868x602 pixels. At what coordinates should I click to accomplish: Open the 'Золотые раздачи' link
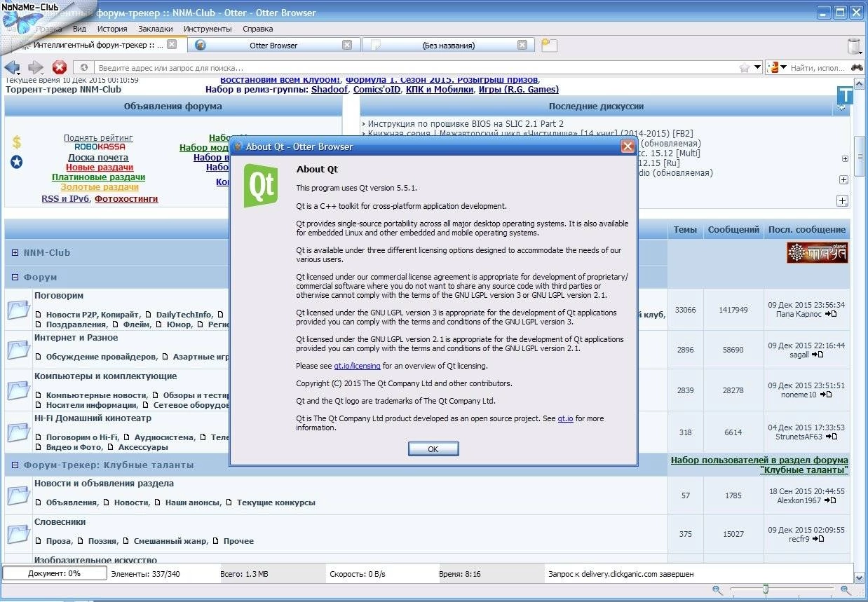click(100, 187)
